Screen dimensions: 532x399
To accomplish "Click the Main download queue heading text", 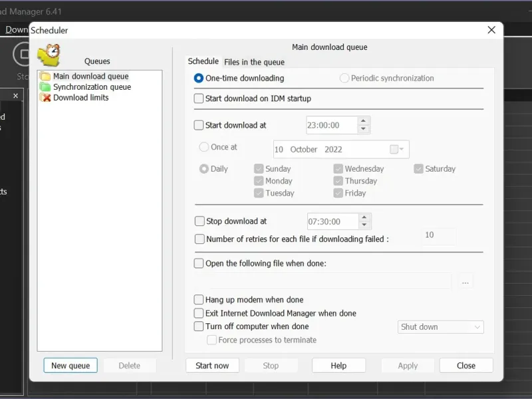I will coord(329,47).
